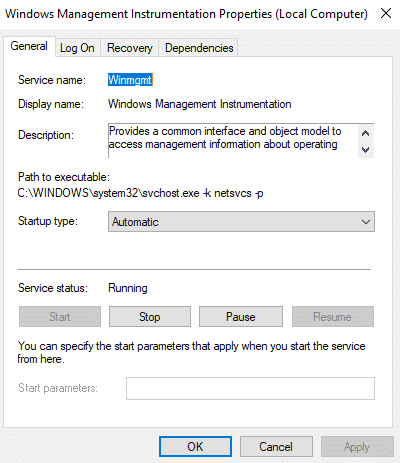Cancel the properties dialog
The width and height of the screenshot is (400, 463).
point(276,446)
